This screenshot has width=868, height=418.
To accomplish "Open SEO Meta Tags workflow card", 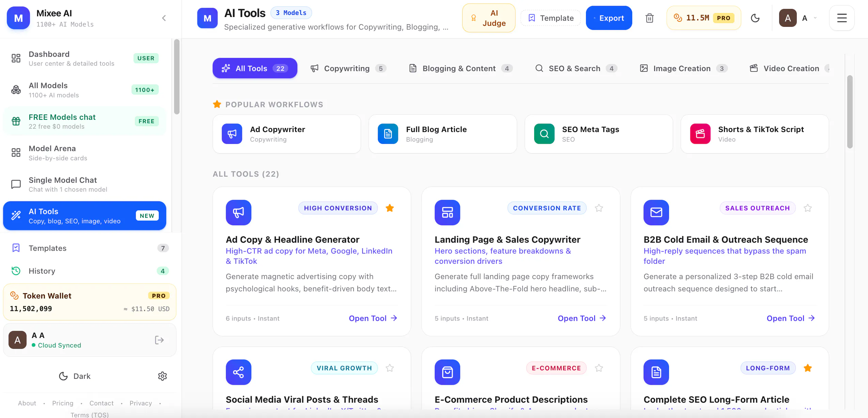I will pyautogui.click(x=599, y=134).
